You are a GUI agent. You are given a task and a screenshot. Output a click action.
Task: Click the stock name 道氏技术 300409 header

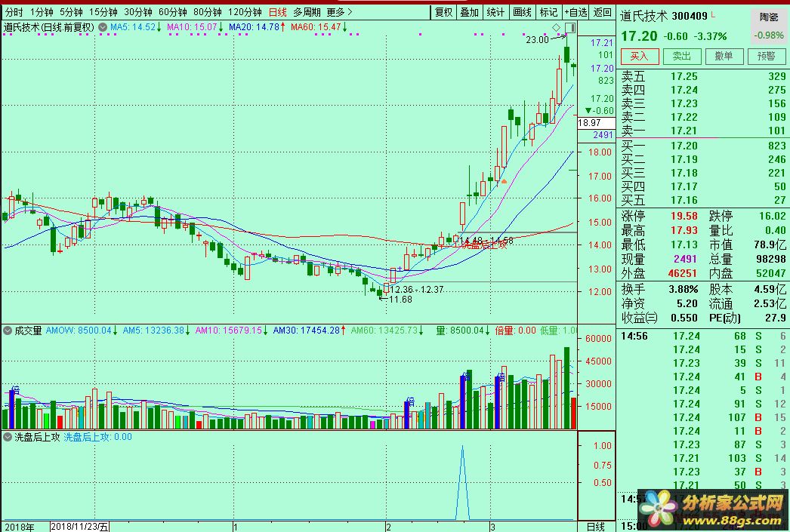pyautogui.click(x=664, y=16)
